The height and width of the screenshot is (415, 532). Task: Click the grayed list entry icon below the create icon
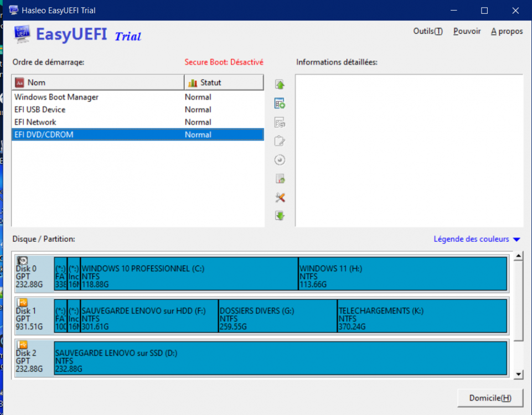coord(280,122)
